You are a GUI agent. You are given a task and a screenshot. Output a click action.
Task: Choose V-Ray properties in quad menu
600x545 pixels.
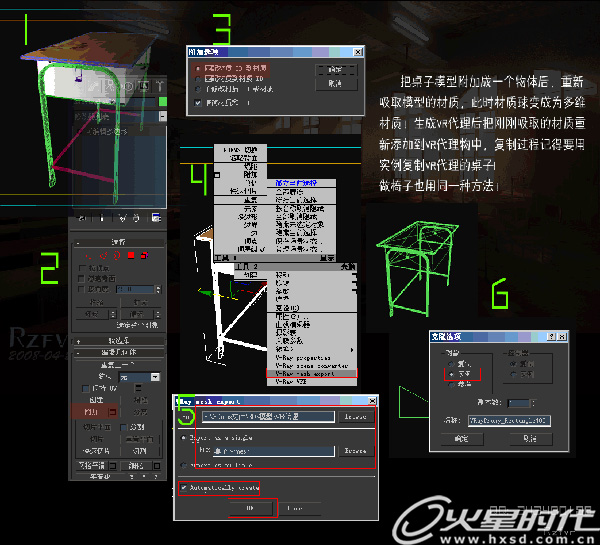[311, 358]
